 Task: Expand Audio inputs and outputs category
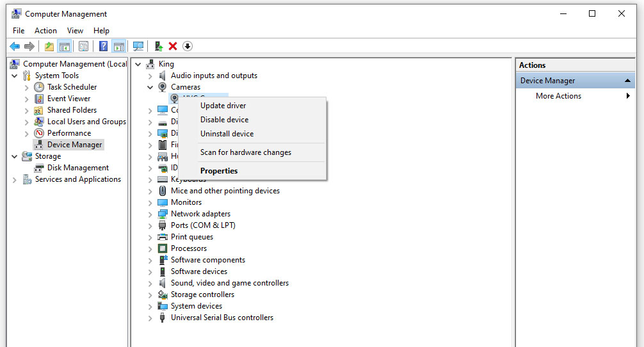[150, 76]
